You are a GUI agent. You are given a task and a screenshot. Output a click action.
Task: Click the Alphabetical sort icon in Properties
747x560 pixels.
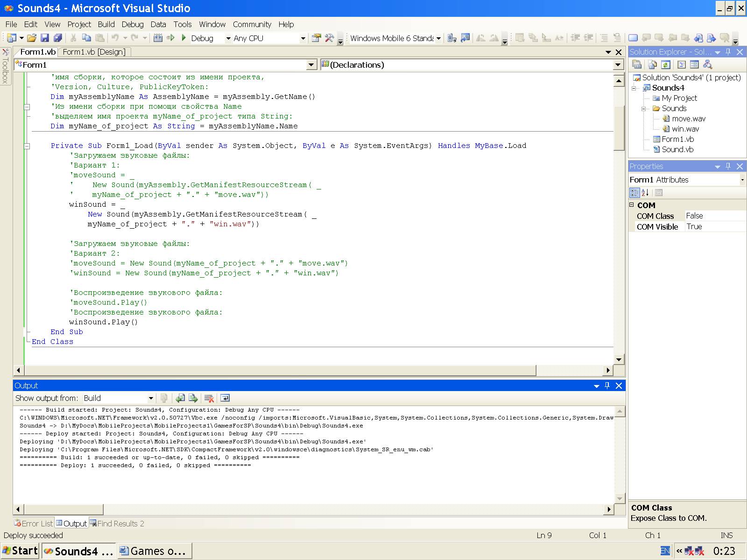(645, 192)
